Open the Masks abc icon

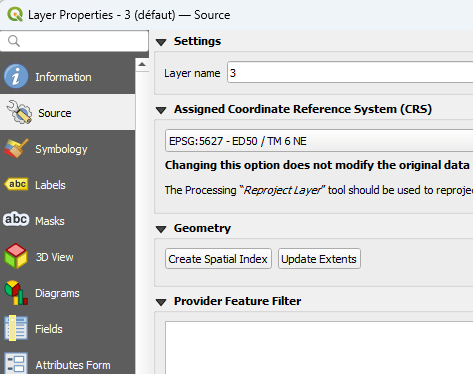[16, 220]
